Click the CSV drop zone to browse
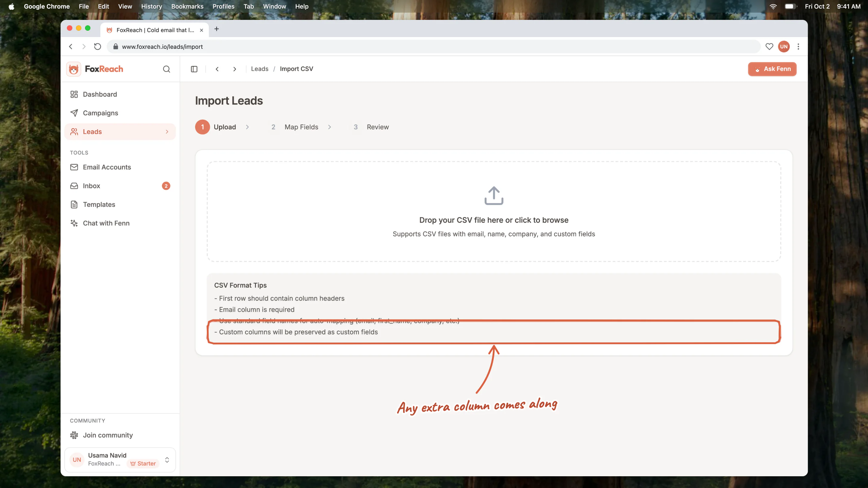 (x=494, y=211)
